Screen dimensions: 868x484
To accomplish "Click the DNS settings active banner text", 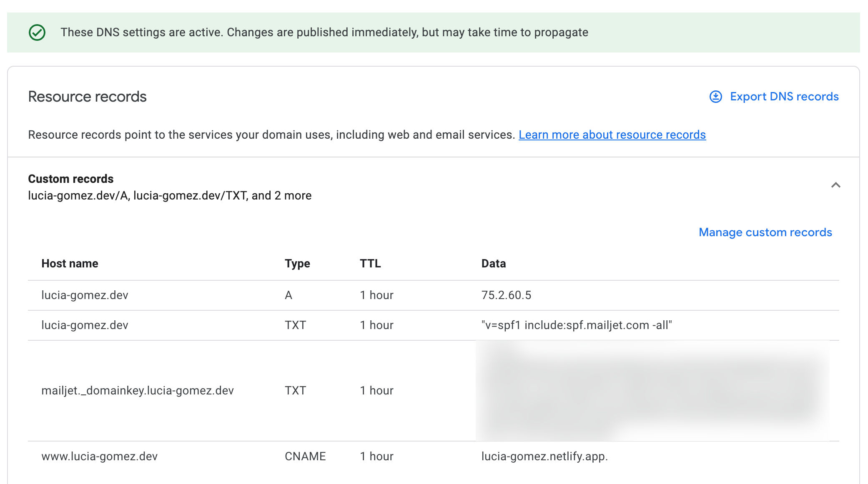I will (324, 32).
